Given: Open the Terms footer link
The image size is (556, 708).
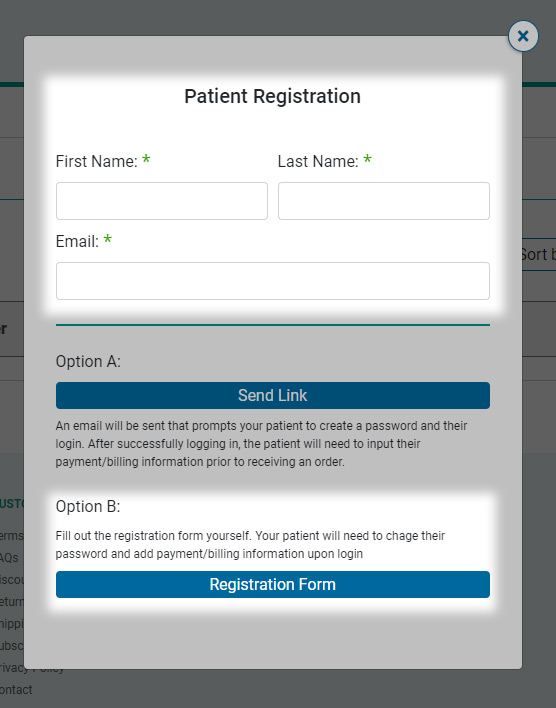Looking at the screenshot, I should [x=12, y=536].
